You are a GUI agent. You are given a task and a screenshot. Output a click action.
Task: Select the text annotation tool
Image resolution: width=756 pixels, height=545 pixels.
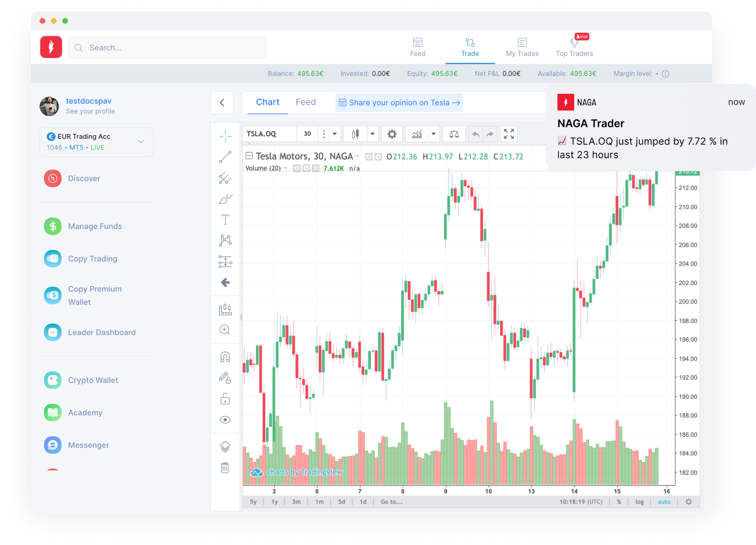click(225, 220)
